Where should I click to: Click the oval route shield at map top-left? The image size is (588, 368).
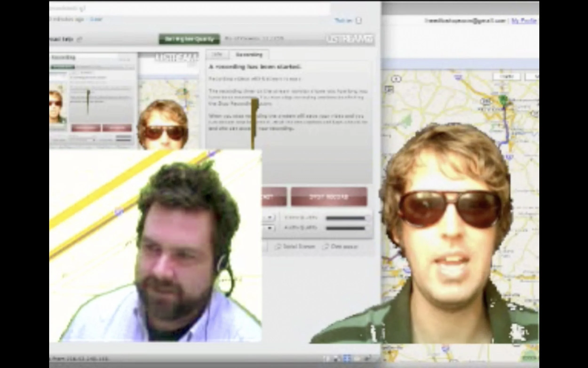pos(396,79)
